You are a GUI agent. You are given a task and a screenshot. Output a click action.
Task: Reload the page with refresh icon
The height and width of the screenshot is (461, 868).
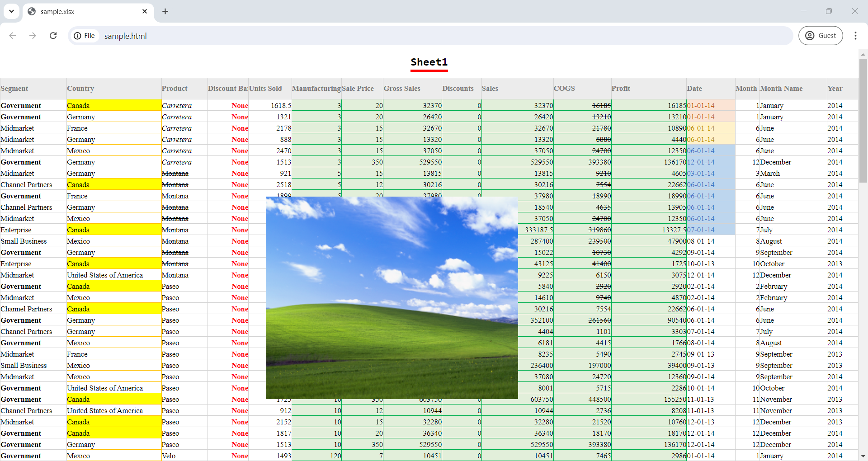point(53,36)
